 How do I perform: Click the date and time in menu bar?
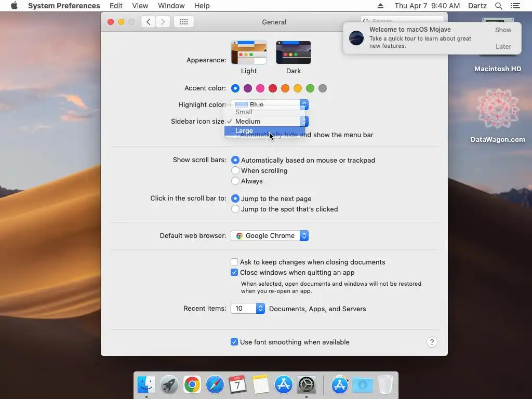click(x=427, y=6)
